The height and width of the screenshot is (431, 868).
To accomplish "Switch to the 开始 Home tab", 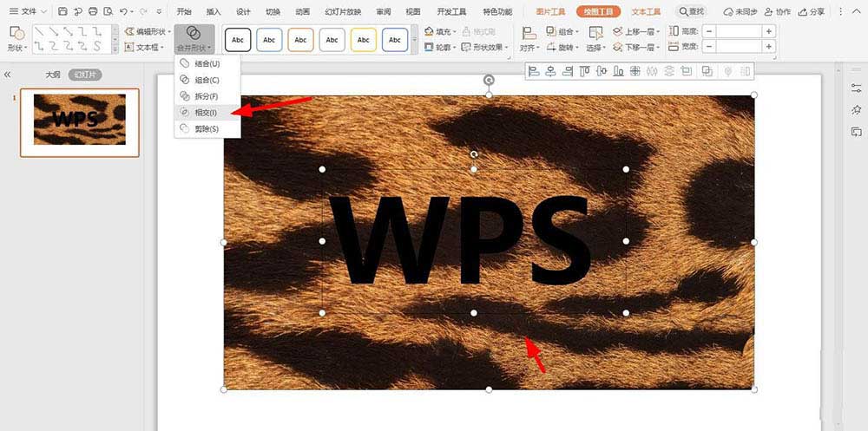I will (x=184, y=11).
